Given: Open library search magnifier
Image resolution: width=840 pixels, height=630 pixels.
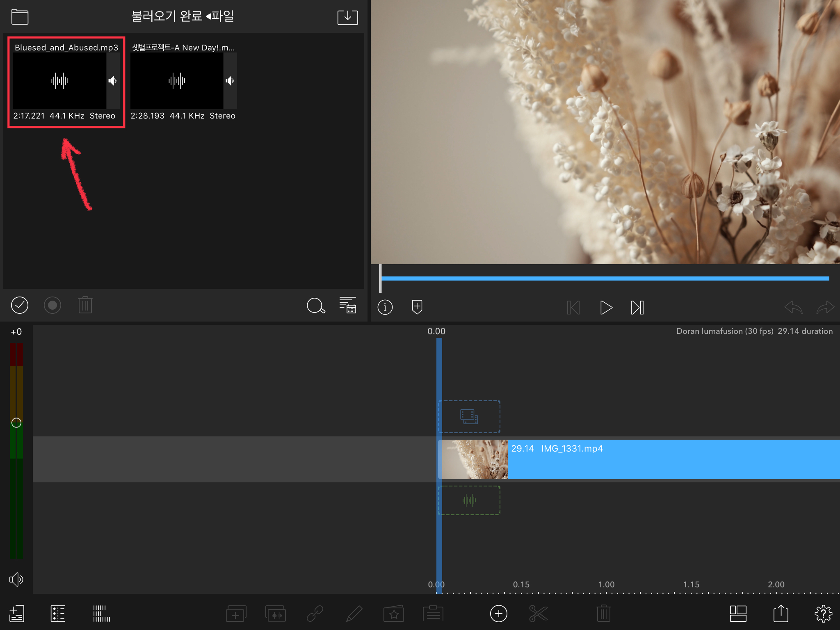Looking at the screenshot, I should (316, 306).
